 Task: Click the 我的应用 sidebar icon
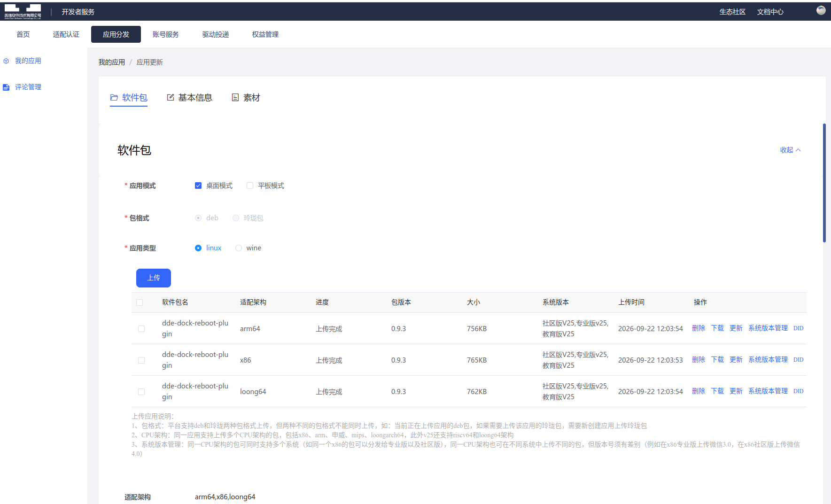(x=6, y=61)
